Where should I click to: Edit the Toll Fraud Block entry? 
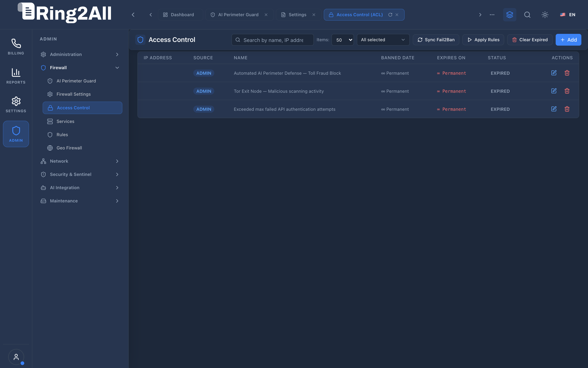coord(554,73)
